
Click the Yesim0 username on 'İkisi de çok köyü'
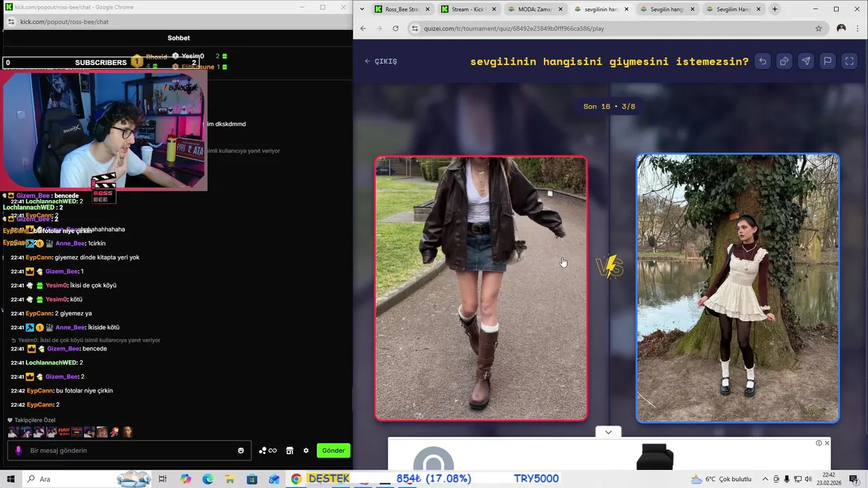[x=56, y=285]
